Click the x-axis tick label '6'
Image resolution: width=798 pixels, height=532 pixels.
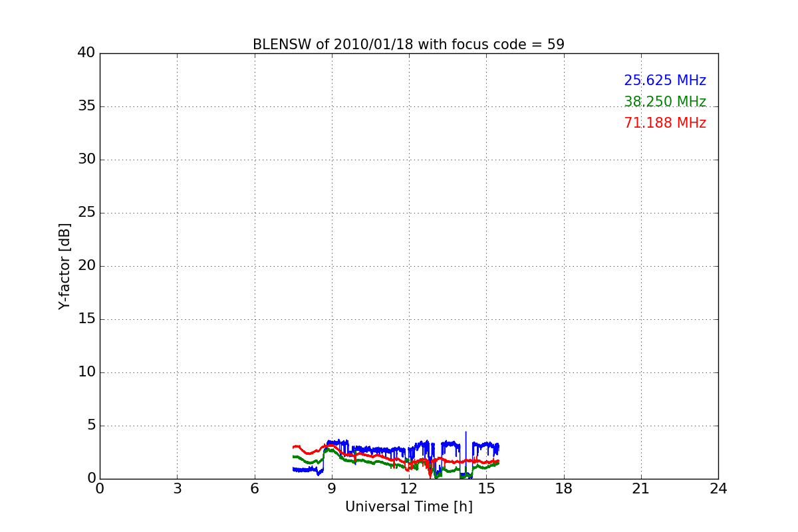point(255,488)
